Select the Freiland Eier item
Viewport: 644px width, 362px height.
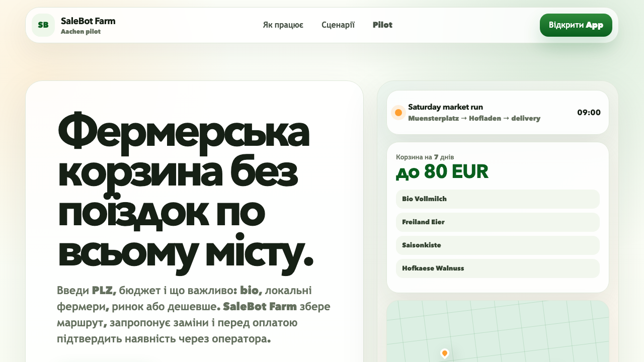coord(498,222)
